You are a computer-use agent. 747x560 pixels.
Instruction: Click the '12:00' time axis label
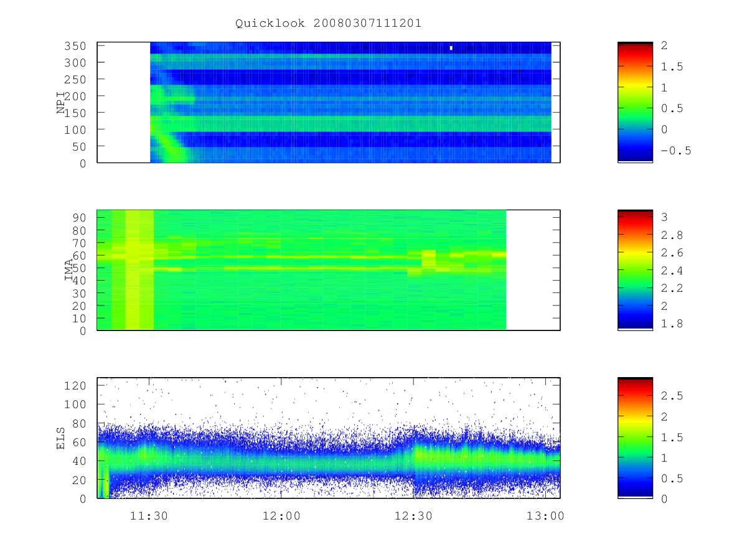click(281, 516)
